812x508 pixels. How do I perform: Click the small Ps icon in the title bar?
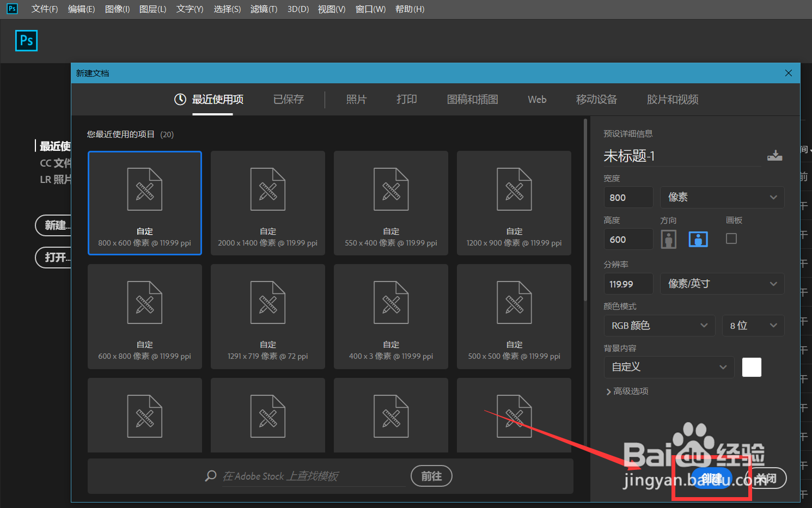12,9
